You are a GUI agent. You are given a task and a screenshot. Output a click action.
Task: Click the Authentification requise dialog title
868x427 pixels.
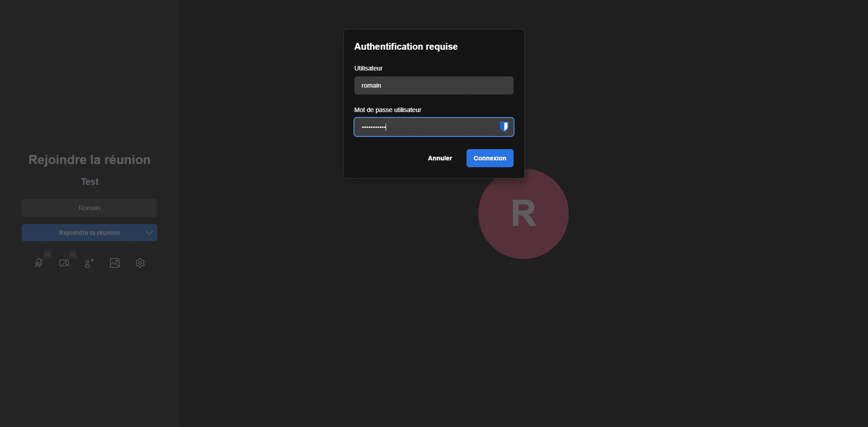click(406, 47)
